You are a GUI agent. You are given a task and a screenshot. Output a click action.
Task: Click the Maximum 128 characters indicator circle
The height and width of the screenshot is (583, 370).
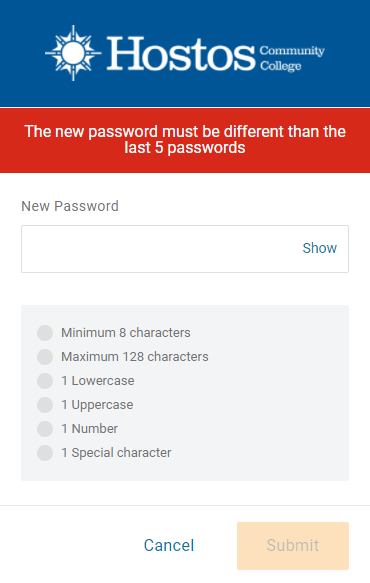45,357
